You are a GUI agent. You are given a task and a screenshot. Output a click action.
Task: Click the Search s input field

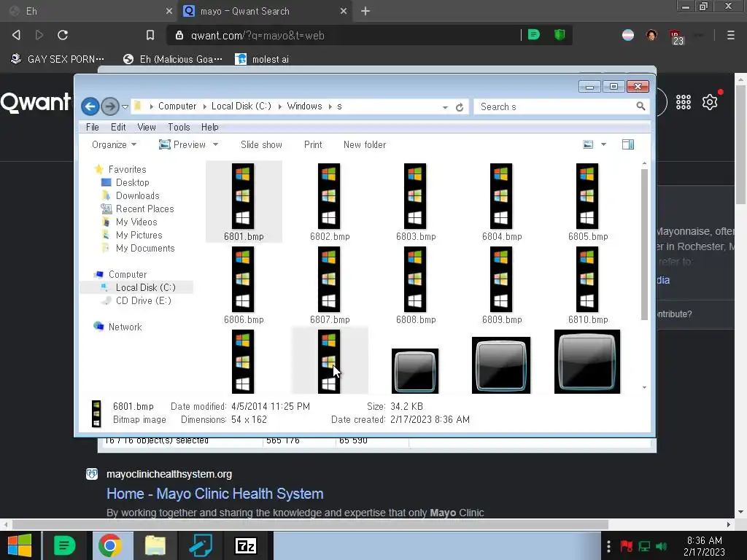(557, 106)
